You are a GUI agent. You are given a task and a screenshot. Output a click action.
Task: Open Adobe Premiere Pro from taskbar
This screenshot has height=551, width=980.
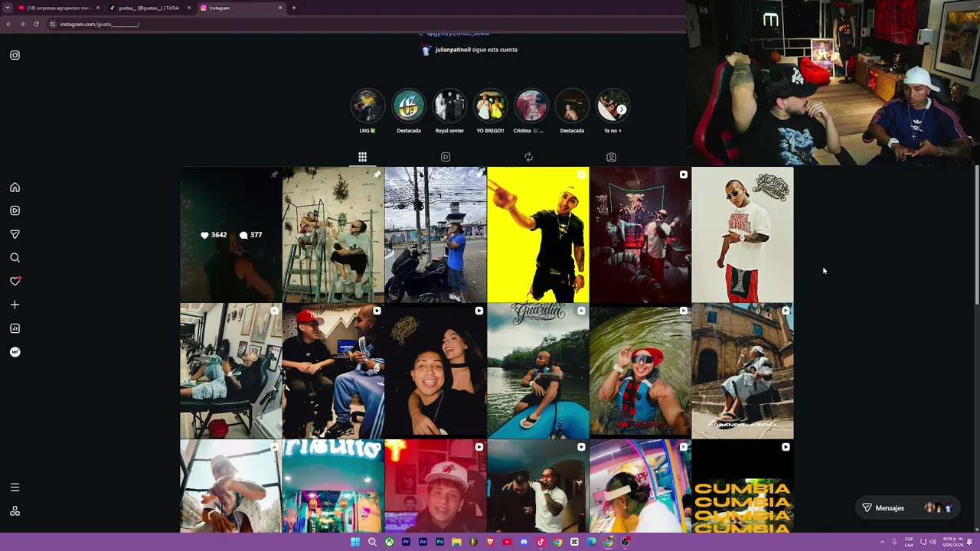click(406, 542)
